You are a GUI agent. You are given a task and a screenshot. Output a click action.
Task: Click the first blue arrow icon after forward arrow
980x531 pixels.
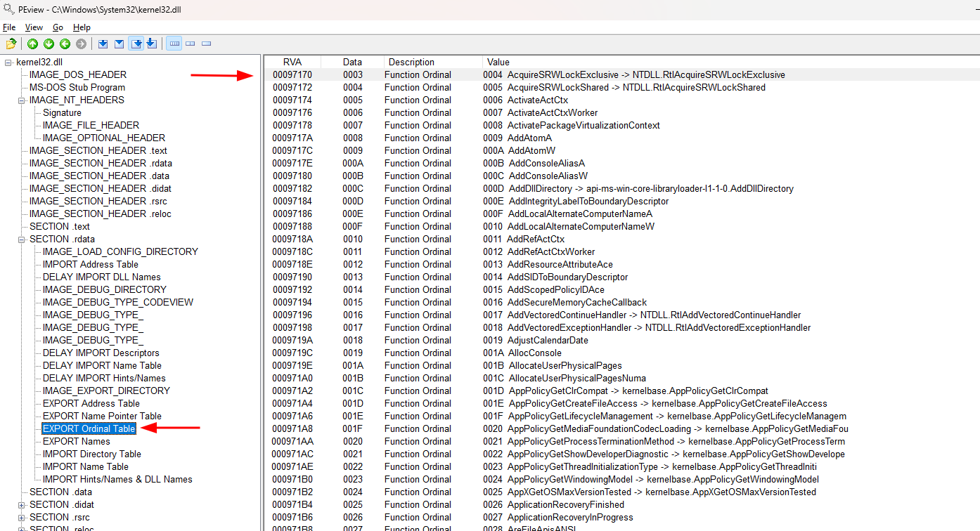(103, 44)
